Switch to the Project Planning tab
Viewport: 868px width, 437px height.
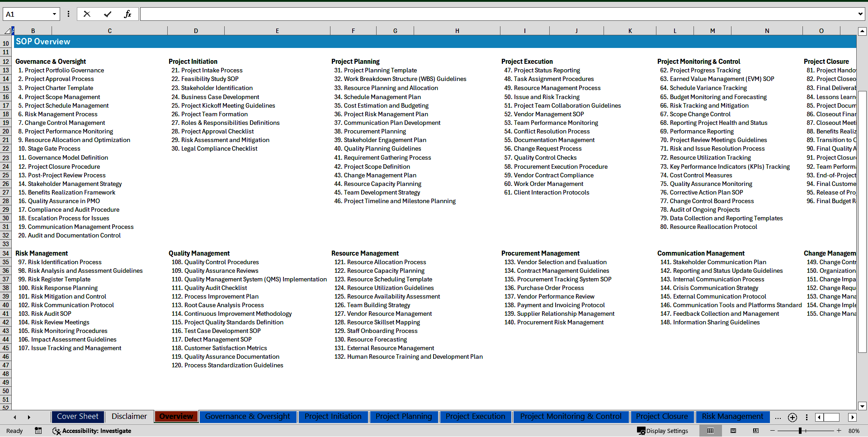click(404, 417)
